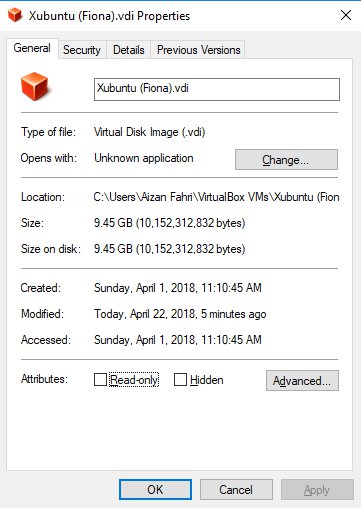The image size is (361, 508).
Task: Click the large orange VDI file icon
Action: coord(34,86)
